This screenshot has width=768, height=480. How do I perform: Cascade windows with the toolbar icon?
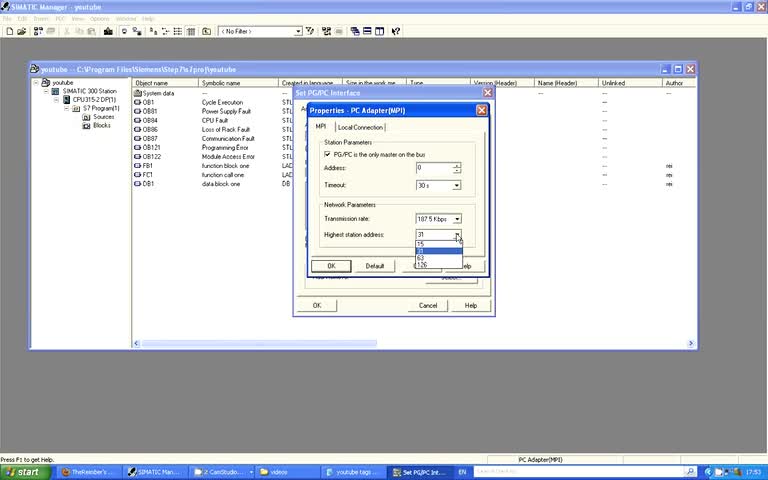coord(355,31)
